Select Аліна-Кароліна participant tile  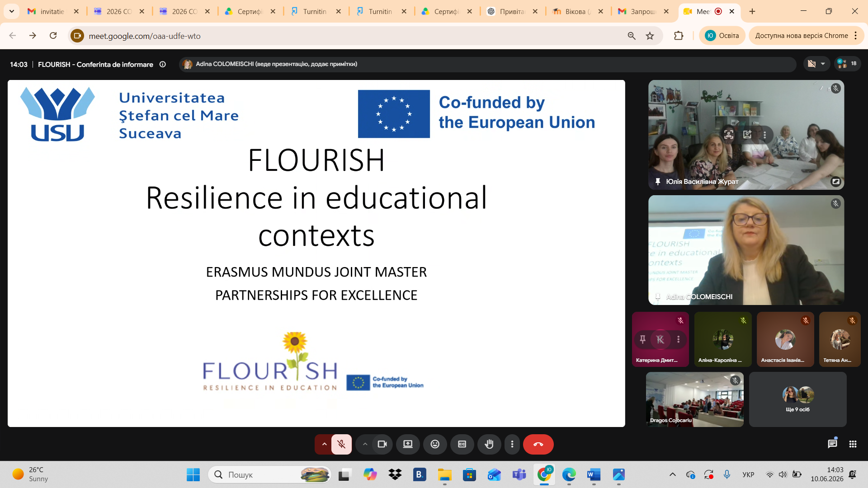coord(722,339)
